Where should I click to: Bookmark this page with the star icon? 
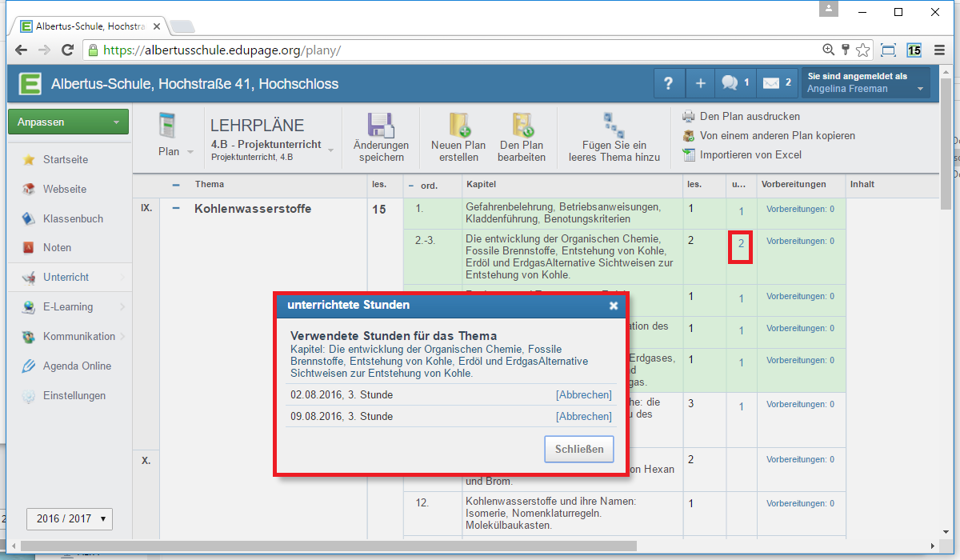coord(862,50)
